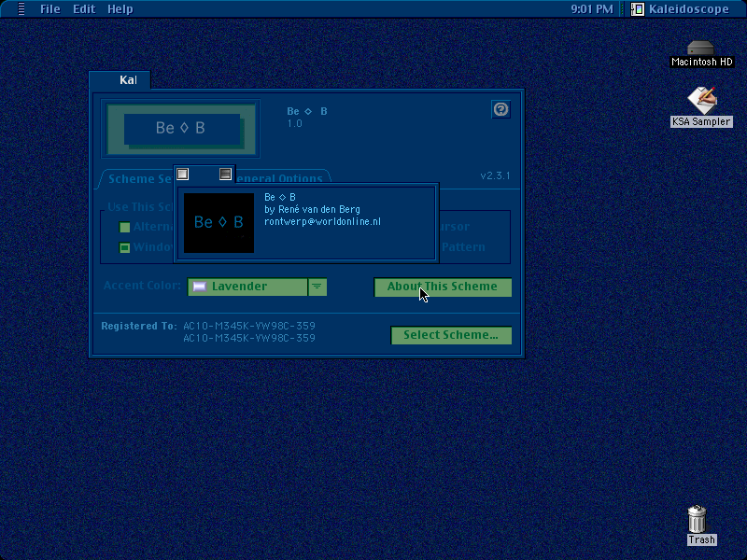Click the 1.0 scheme version text

[x=294, y=124]
